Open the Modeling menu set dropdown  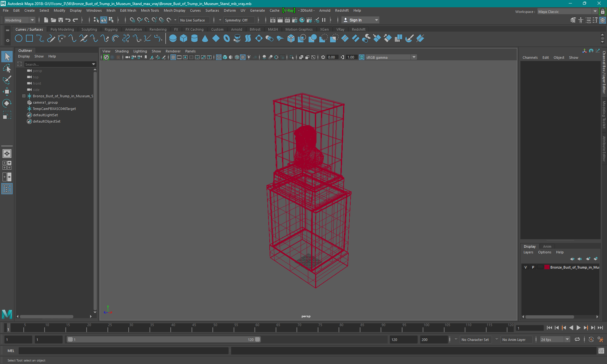(x=20, y=20)
